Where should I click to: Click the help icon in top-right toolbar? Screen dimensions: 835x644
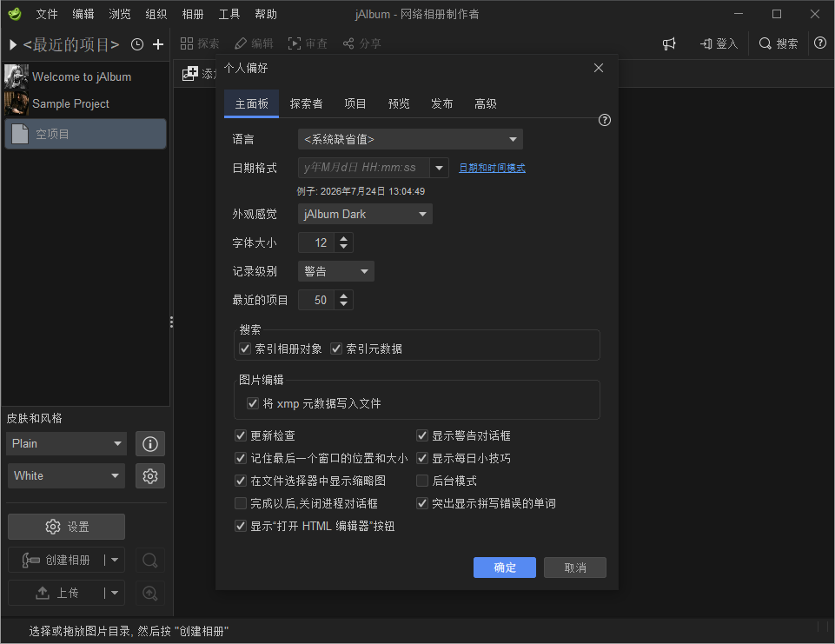pos(820,43)
